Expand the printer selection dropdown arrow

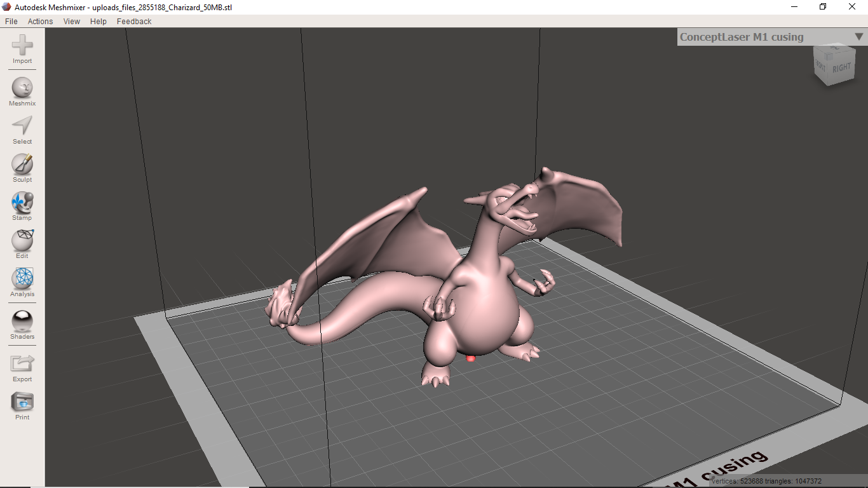(858, 37)
